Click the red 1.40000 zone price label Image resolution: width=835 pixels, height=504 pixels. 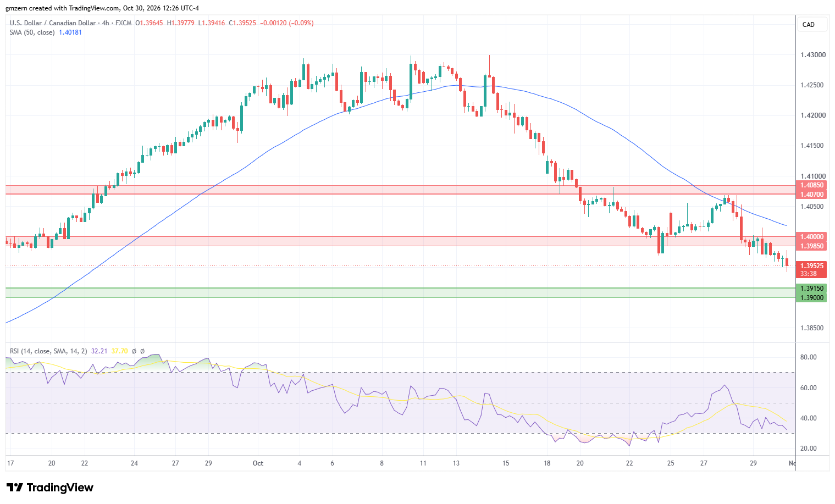(x=811, y=237)
